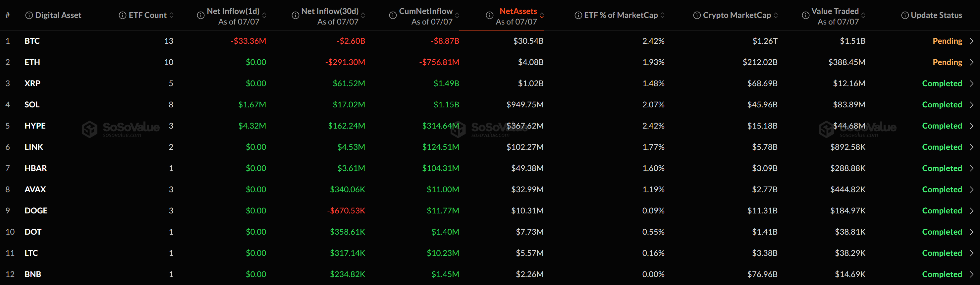The width and height of the screenshot is (980, 285).
Task: Expand BTC row chevron arrow
Action: point(971,41)
